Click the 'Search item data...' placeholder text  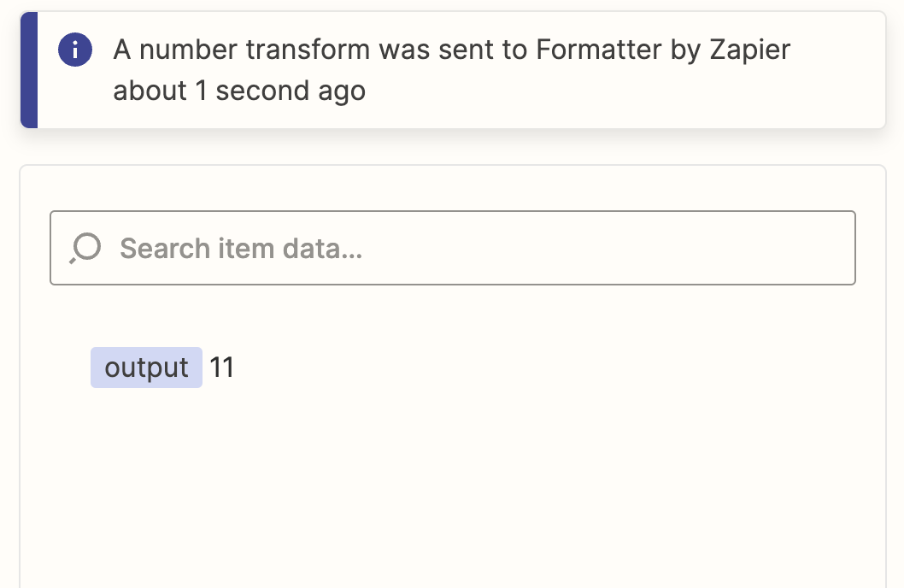(241, 249)
